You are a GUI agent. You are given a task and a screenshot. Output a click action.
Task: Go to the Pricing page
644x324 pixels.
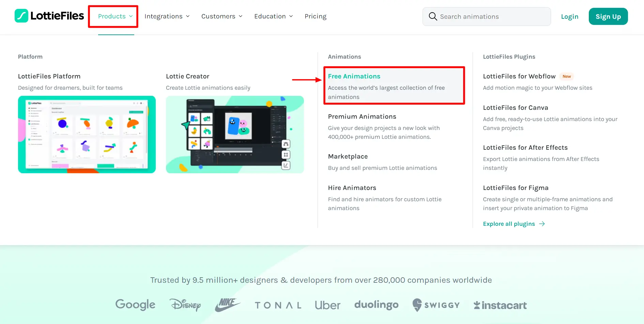pyautogui.click(x=316, y=16)
